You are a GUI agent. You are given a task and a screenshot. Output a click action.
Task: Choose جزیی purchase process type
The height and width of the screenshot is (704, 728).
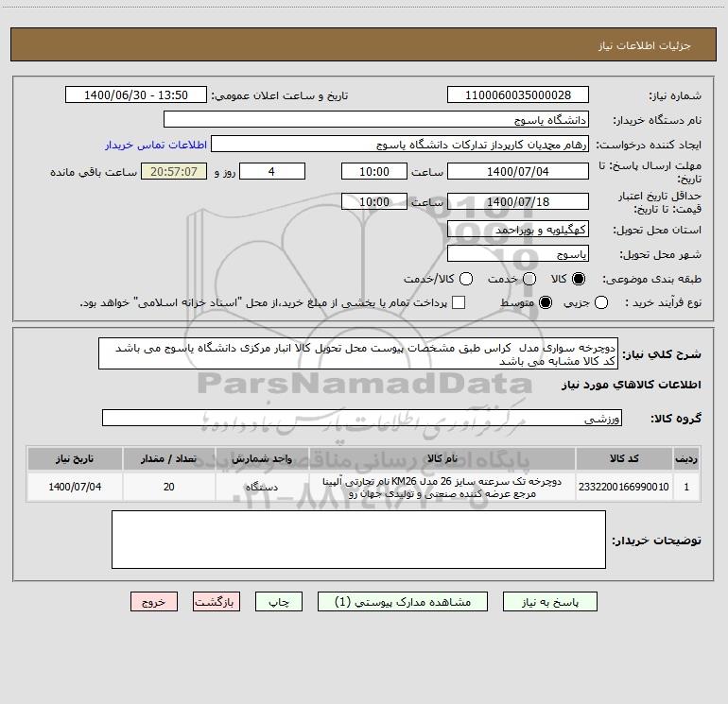click(601, 302)
